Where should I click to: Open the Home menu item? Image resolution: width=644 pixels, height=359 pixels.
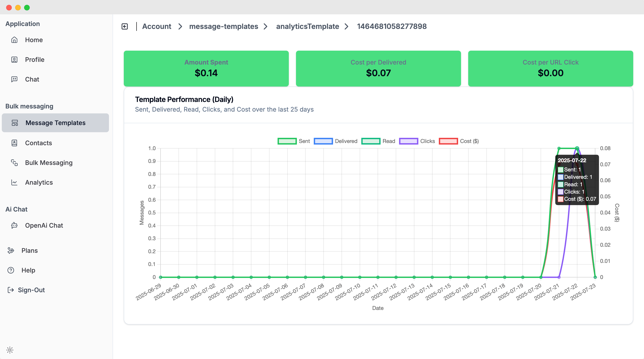(55, 40)
